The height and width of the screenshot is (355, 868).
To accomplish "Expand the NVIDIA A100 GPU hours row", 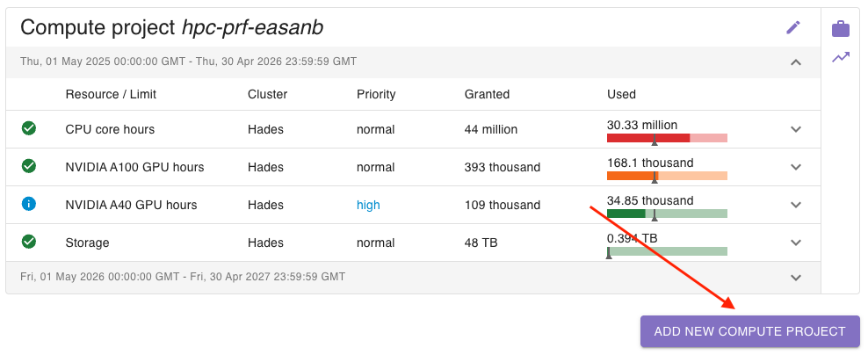I will 796,167.
